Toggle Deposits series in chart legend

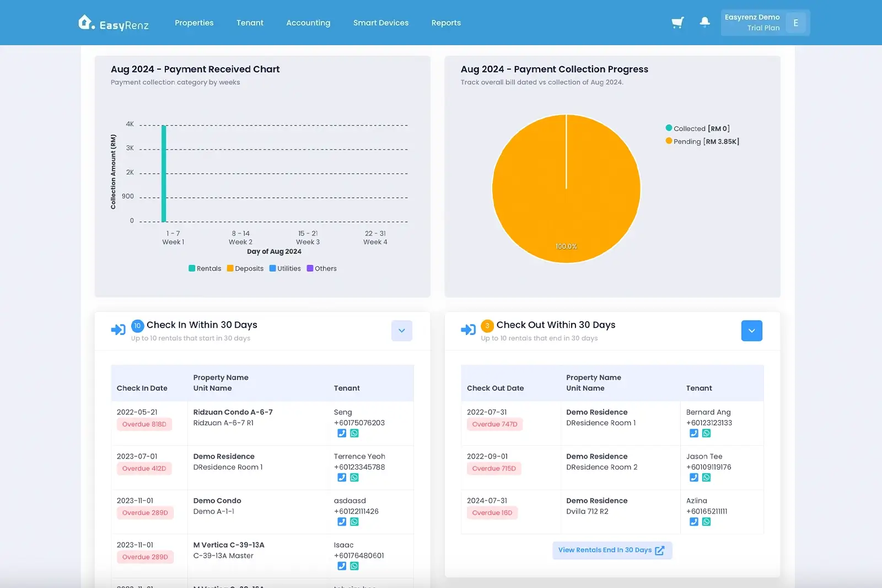tap(245, 269)
